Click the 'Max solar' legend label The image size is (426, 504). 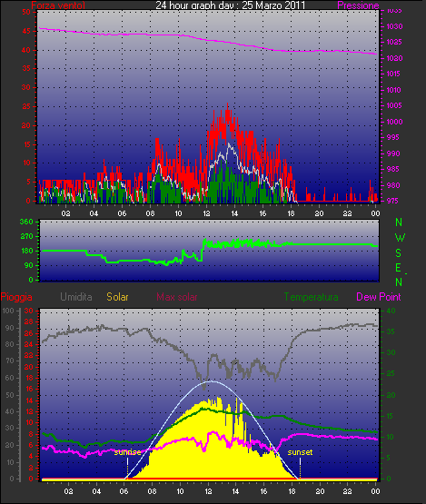(177, 297)
